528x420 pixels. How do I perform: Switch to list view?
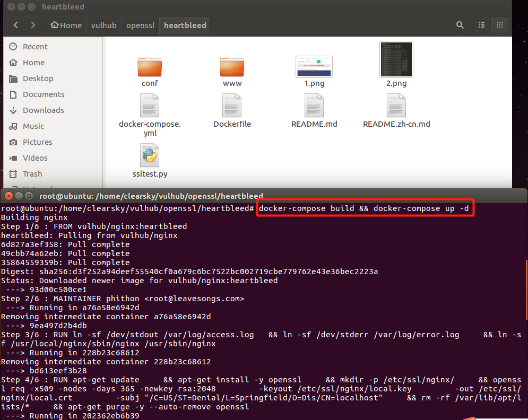coord(481,25)
